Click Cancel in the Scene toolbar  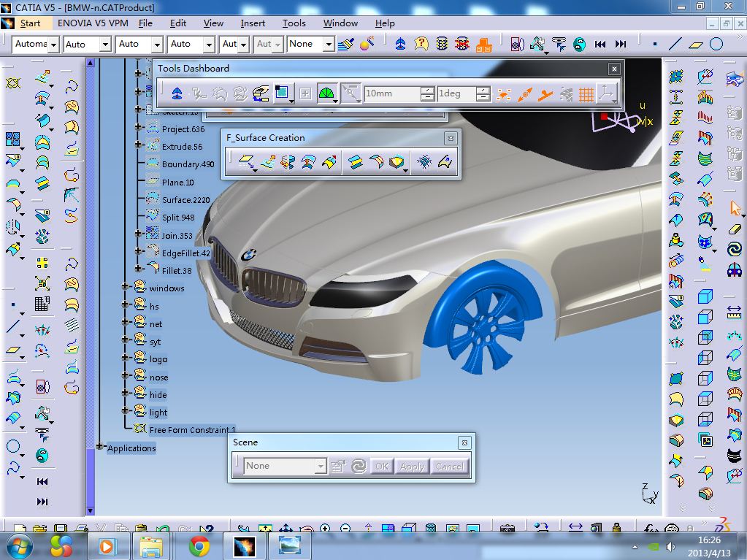coord(450,467)
